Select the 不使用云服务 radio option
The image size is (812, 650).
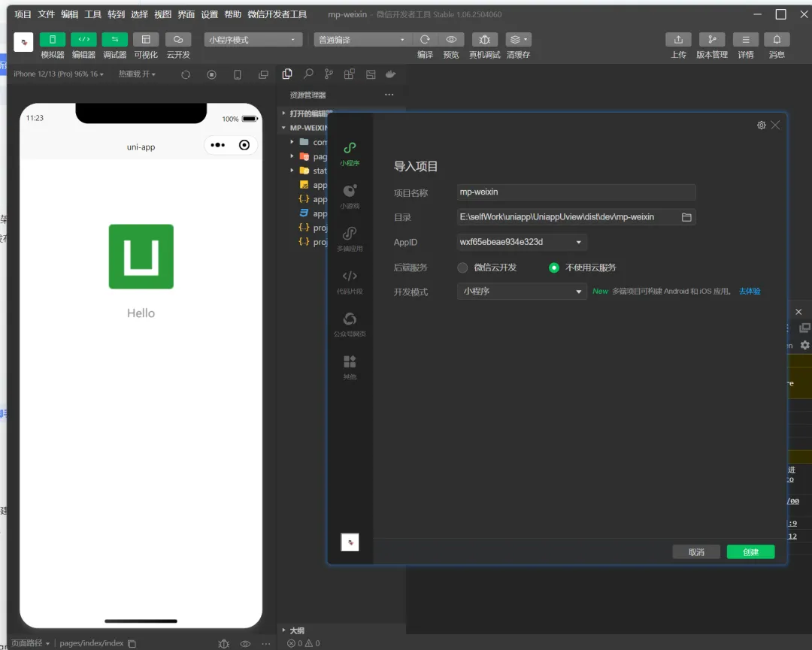click(554, 268)
